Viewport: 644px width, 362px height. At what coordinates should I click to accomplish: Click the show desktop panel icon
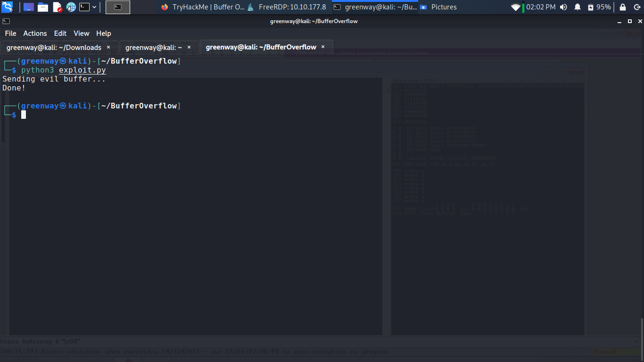coord(29,7)
